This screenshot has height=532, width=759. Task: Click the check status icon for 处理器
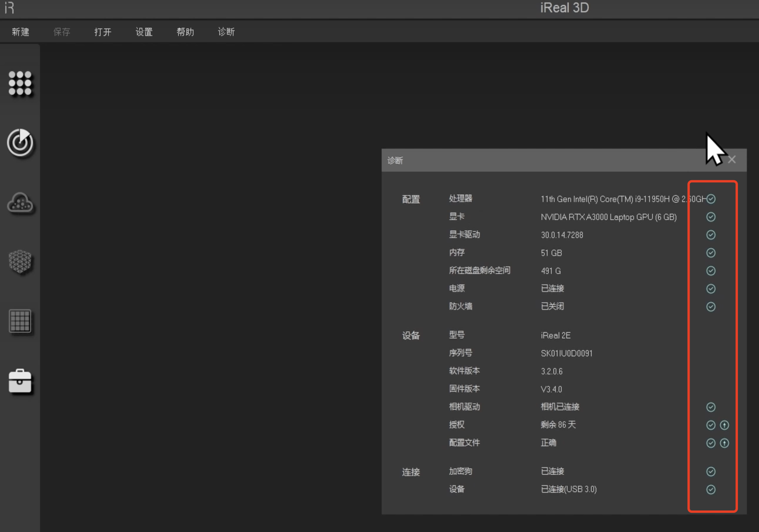(x=711, y=199)
